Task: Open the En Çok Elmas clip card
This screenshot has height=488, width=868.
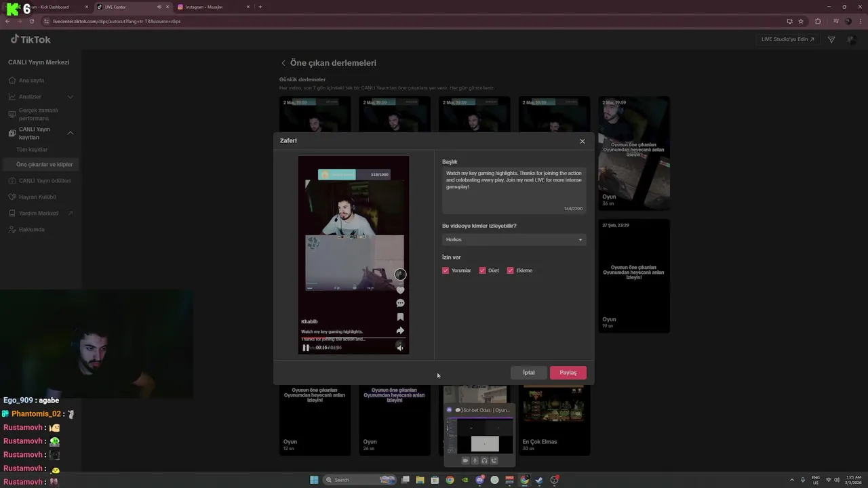Action: pos(554,420)
